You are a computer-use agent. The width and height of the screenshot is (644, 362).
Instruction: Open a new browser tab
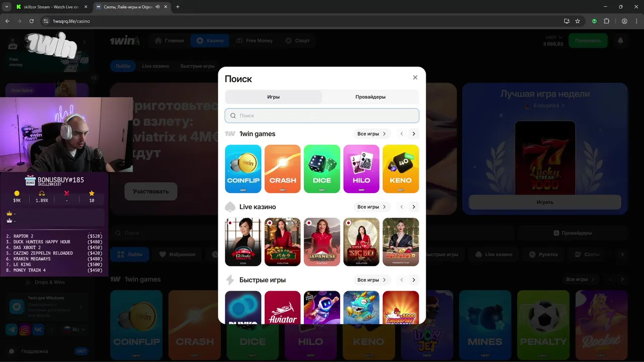[178, 7]
